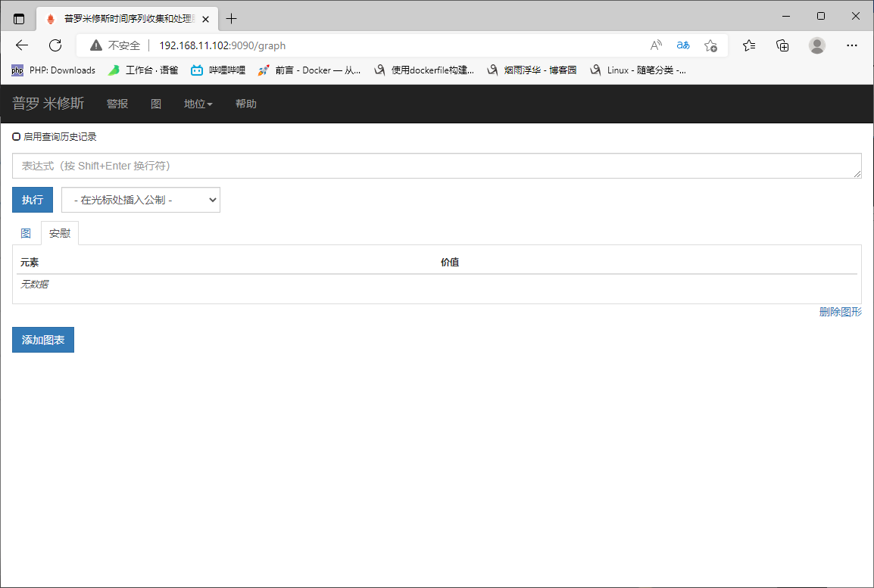Open the 工作台 · 语雀 bookmark
Viewport: 874px width, 588px height.
(x=143, y=70)
